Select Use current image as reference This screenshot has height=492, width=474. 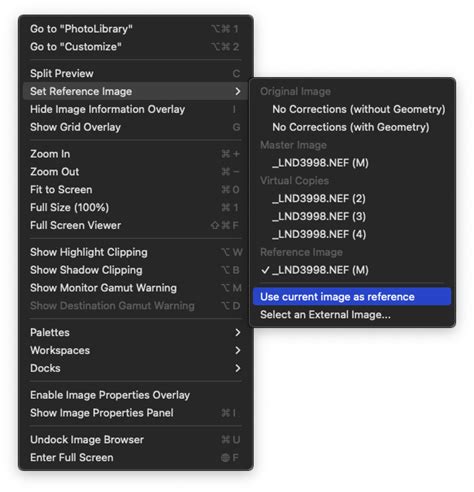[x=352, y=297]
